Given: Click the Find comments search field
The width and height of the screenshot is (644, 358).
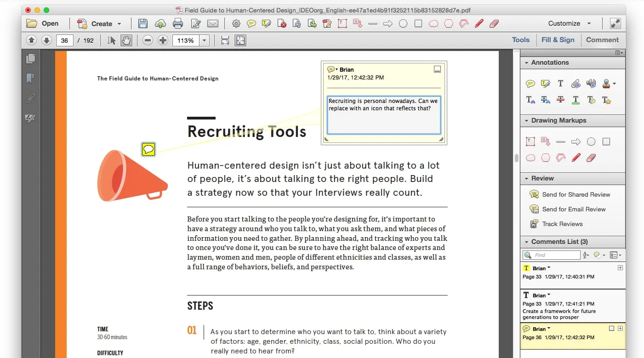Looking at the screenshot, I should [x=552, y=255].
